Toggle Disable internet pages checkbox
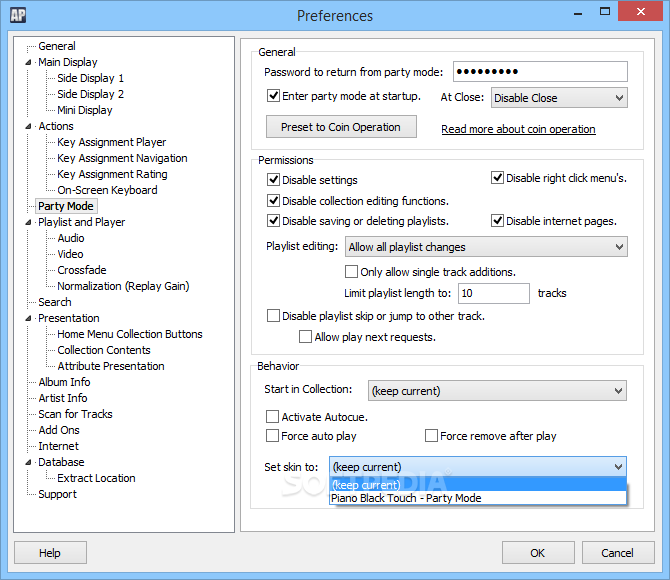Screen dimensions: 670x580 [x=497, y=221]
